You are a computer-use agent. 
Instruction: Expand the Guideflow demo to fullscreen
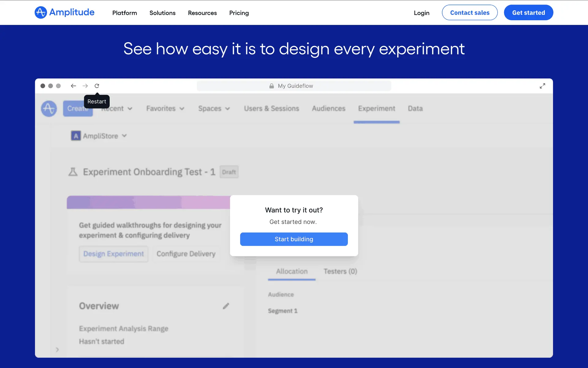coord(542,86)
